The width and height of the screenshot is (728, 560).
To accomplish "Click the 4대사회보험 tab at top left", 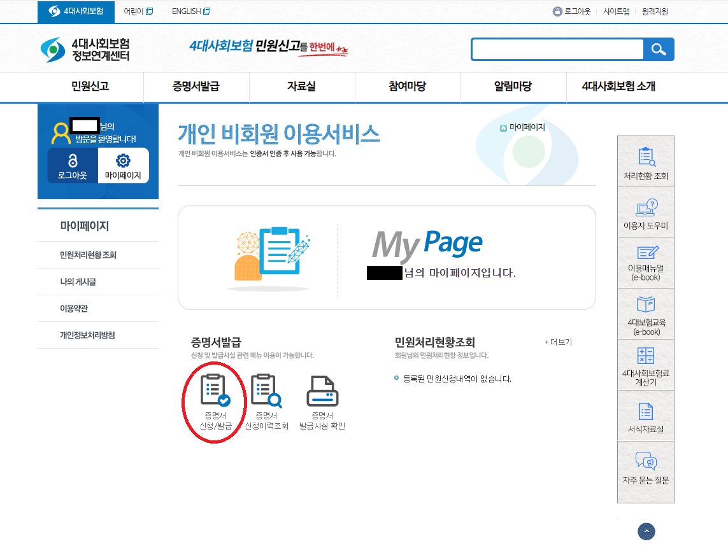I will (76, 11).
